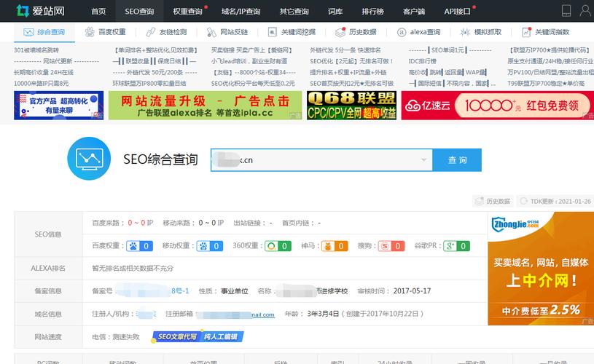Click the 暂无排名或相关数据不充分 text

coord(133,269)
